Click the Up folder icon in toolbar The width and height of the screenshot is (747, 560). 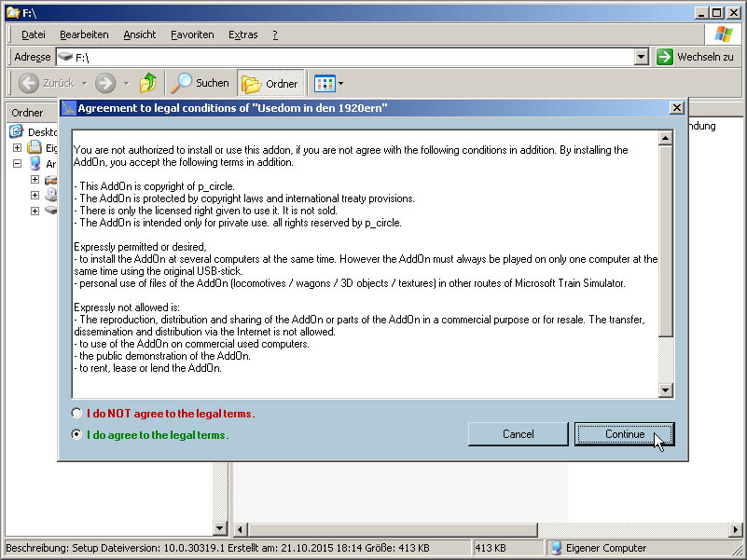tap(147, 83)
